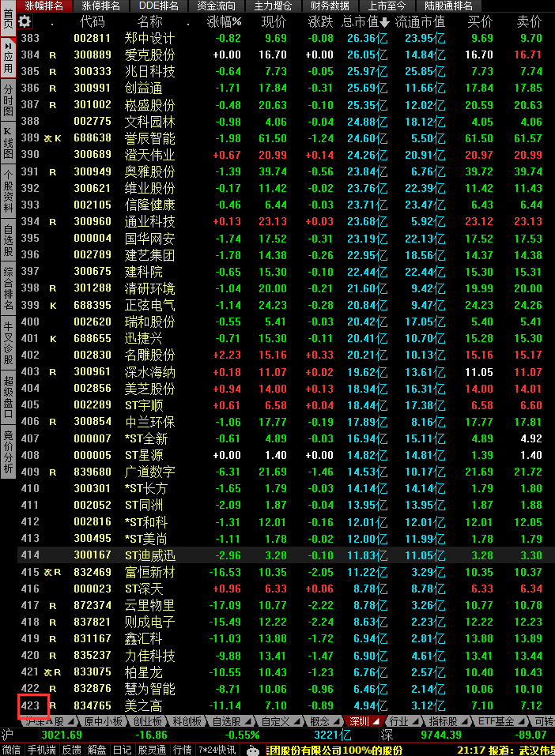The height and width of the screenshot is (756, 555).
Task: Sort by 流通市值 column header
Action: coord(420,21)
